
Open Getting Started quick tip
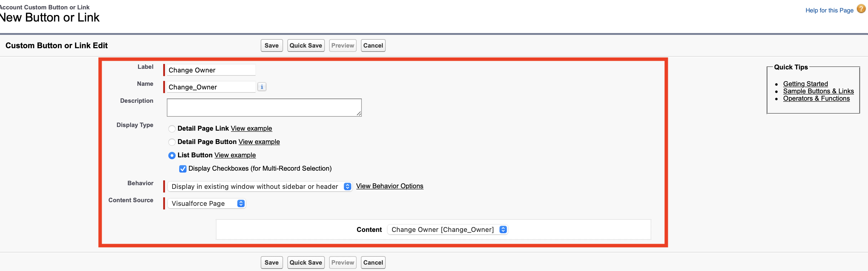pos(805,84)
